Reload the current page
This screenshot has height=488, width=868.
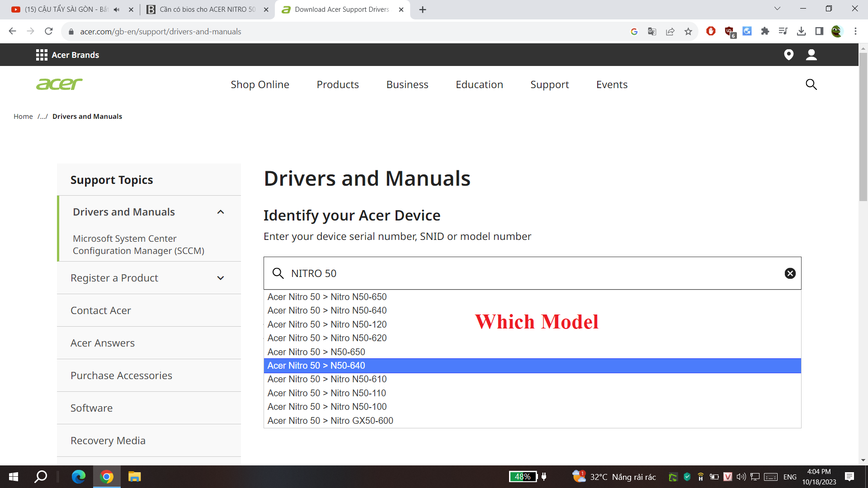(x=49, y=31)
